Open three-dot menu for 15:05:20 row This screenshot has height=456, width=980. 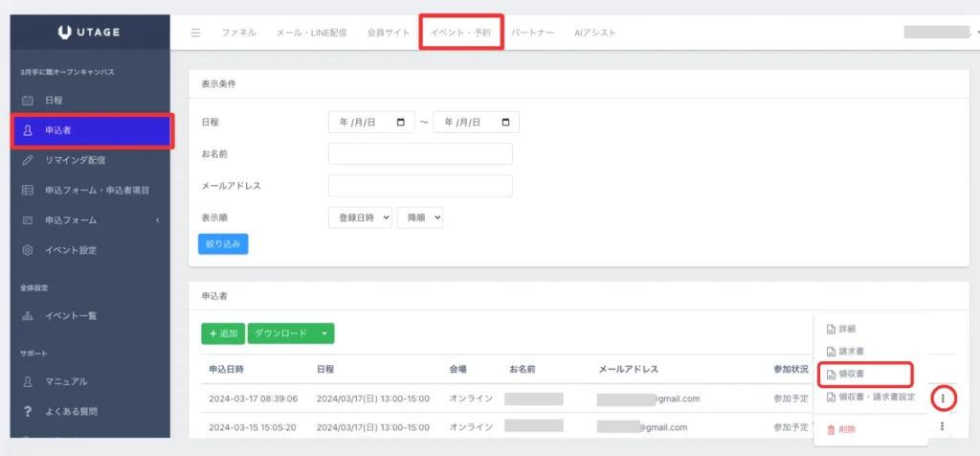click(942, 426)
